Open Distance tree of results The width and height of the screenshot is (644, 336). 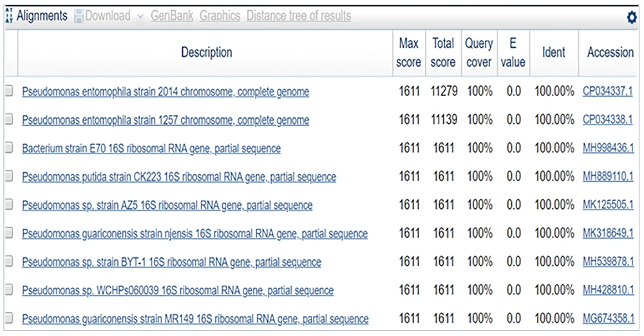[299, 16]
